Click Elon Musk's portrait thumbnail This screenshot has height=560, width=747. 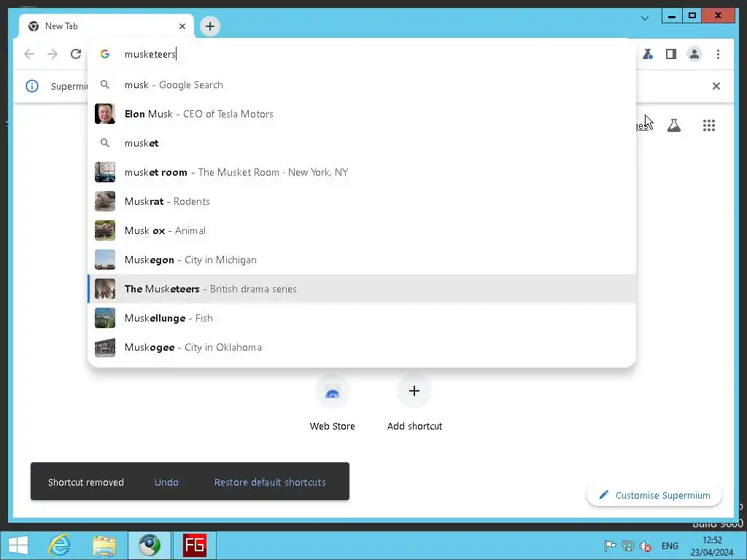105,114
